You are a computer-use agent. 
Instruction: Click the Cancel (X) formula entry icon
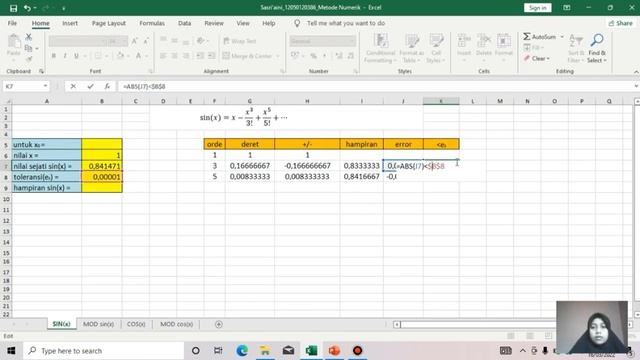click(x=73, y=87)
